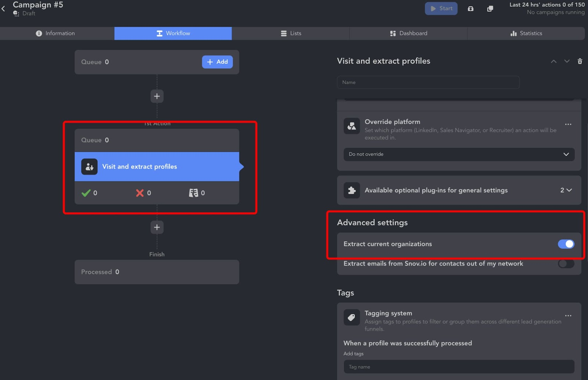Click the plus node below 1st Action
Image resolution: width=588 pixels, height=380 pixels.
[x=157, y=227]
